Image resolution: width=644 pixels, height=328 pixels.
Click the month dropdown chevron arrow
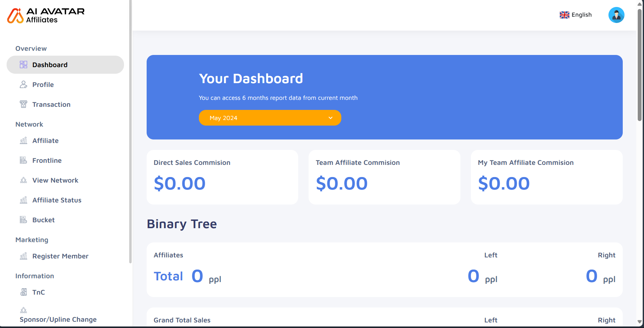point(331,118)
